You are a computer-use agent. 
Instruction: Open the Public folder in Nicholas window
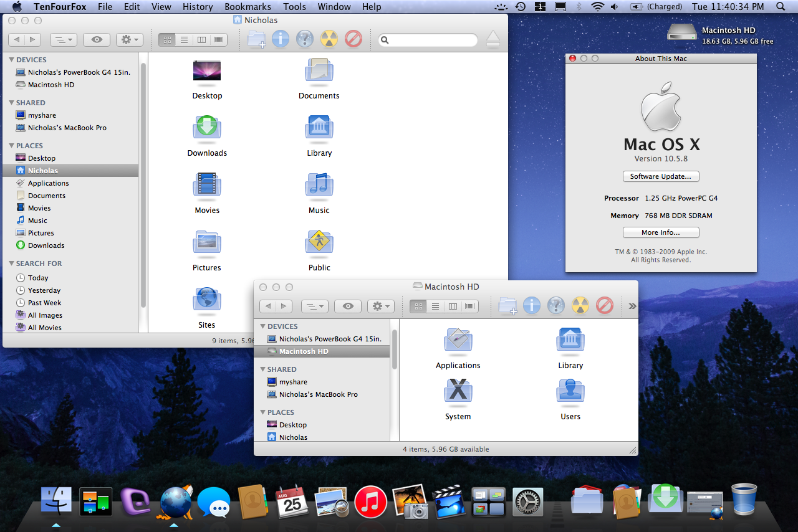pos(319,242)
